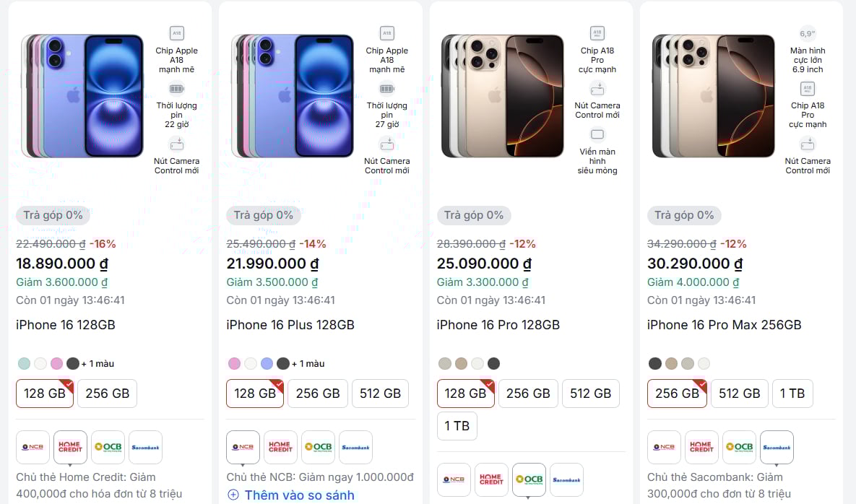Click the 22-hour battery life icon on iPhone 16
856x504 pixels.
[176, 88]
